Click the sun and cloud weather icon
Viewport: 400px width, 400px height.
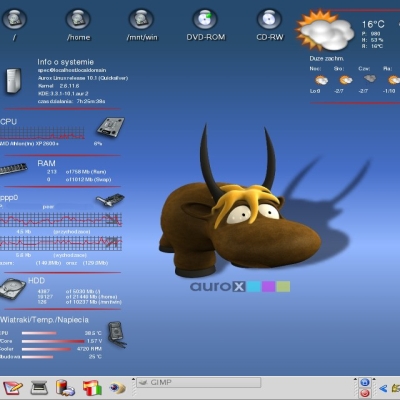click(324, 31)
